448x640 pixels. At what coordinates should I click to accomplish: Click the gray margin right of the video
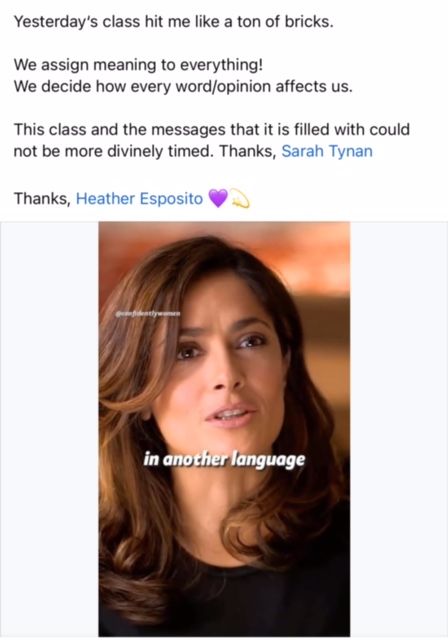(399, 429)
